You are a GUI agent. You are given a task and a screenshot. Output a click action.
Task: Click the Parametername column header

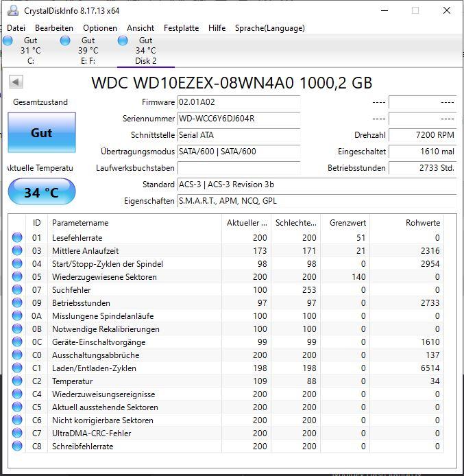click(x=134, y=223)
